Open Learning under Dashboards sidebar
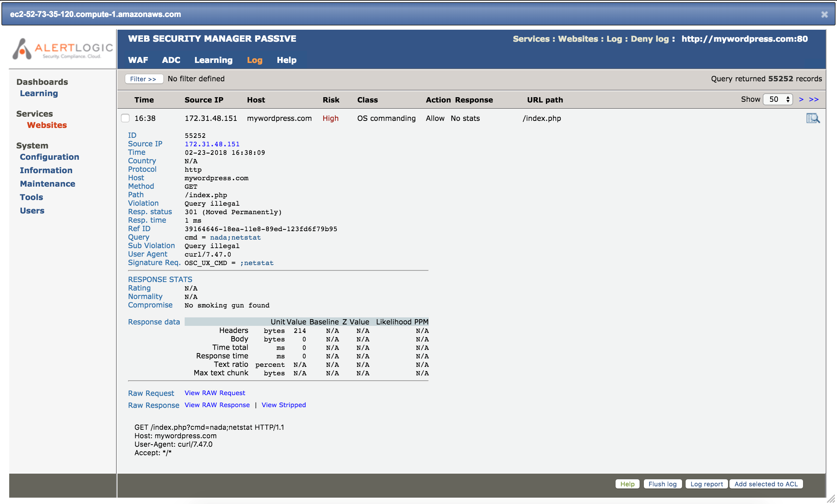 coord(39,93)
